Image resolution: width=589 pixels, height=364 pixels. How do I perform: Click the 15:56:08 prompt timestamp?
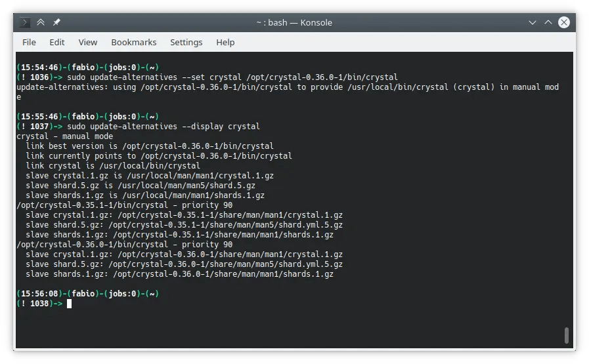point(39,293)
